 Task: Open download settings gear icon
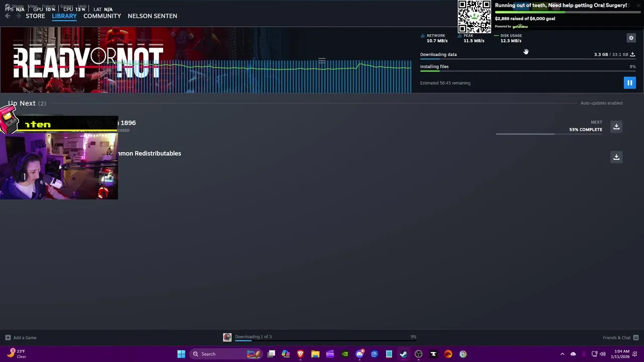[x=631, y=38]
